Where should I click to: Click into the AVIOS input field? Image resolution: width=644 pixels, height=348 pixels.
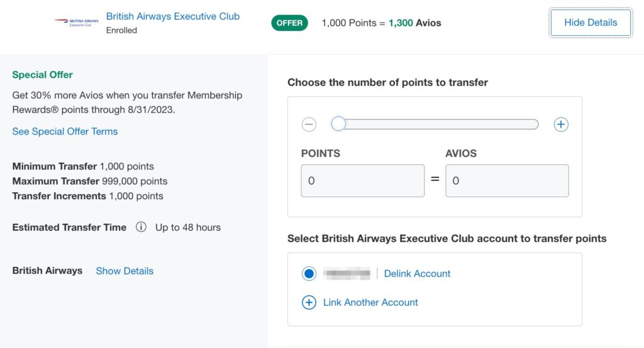coord(507,181)
